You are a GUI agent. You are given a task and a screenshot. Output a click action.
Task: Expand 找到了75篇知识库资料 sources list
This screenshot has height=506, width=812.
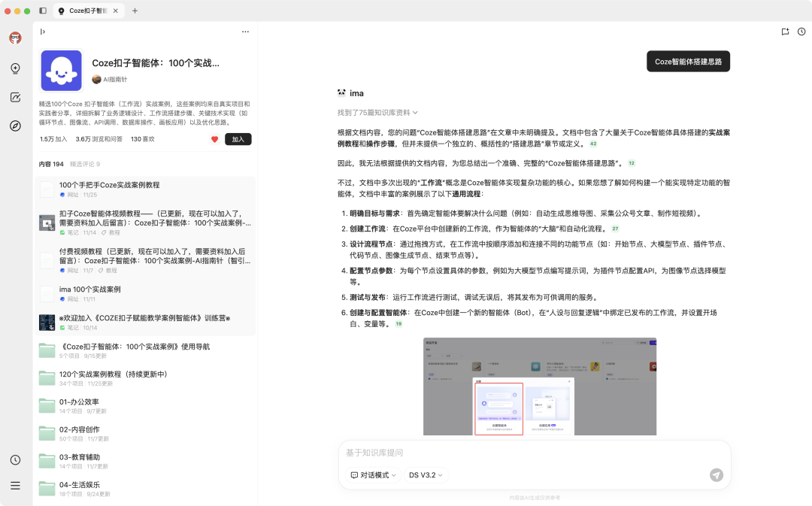377,112
